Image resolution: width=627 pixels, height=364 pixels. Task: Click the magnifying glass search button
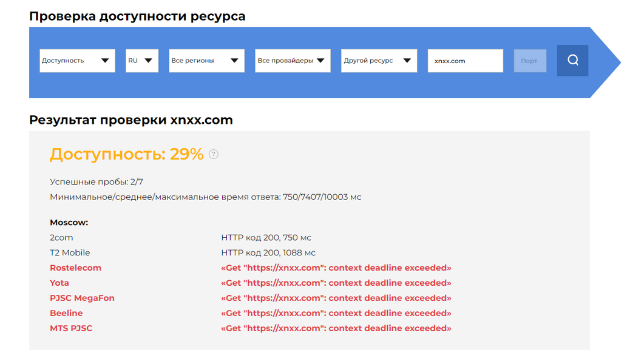572,61
